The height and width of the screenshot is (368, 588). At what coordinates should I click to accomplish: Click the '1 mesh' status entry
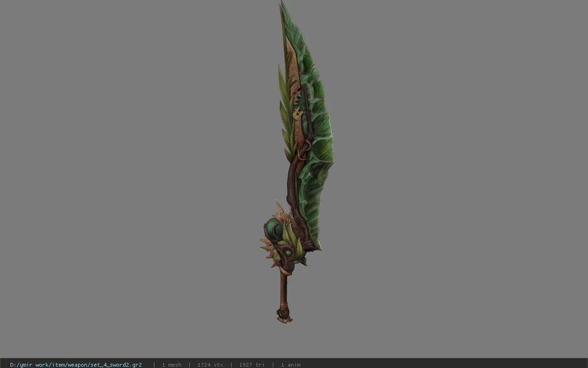[x=171, y=365]
